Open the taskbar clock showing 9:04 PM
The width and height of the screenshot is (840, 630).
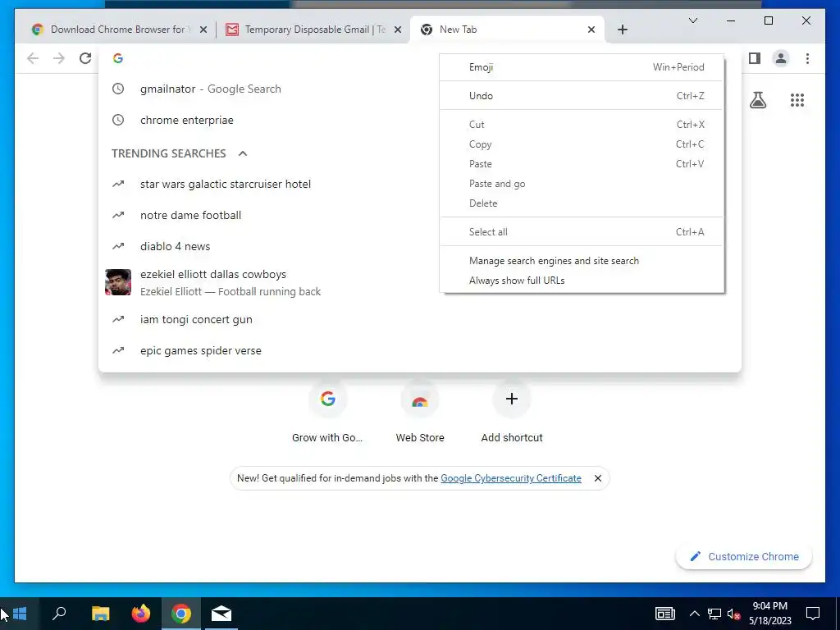pyautogui.click(x=769, y=614)
